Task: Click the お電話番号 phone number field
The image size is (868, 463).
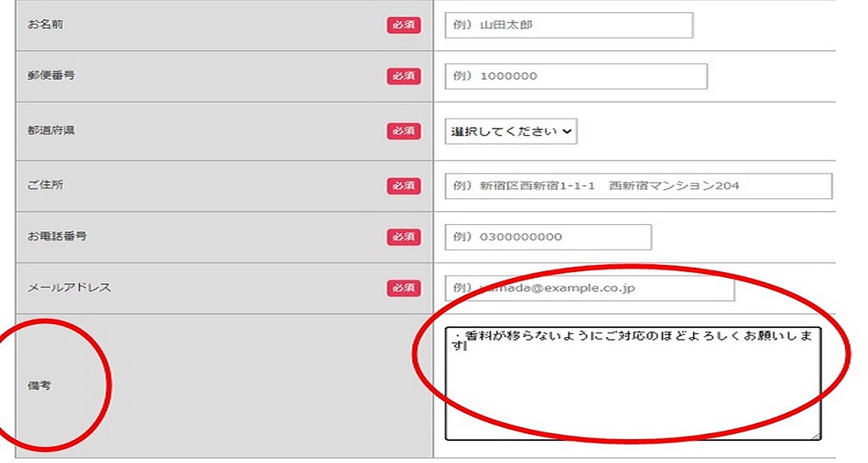Action: click(548, 237)
